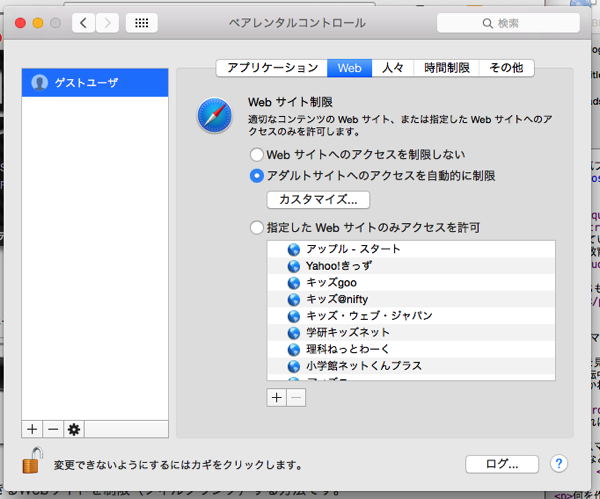Image resolution: width=600 pixels, height=499 pixels.
Task: Select the ゲストユーザ user avatar icon
Action: pyautogui.click(x=39, y=82)
